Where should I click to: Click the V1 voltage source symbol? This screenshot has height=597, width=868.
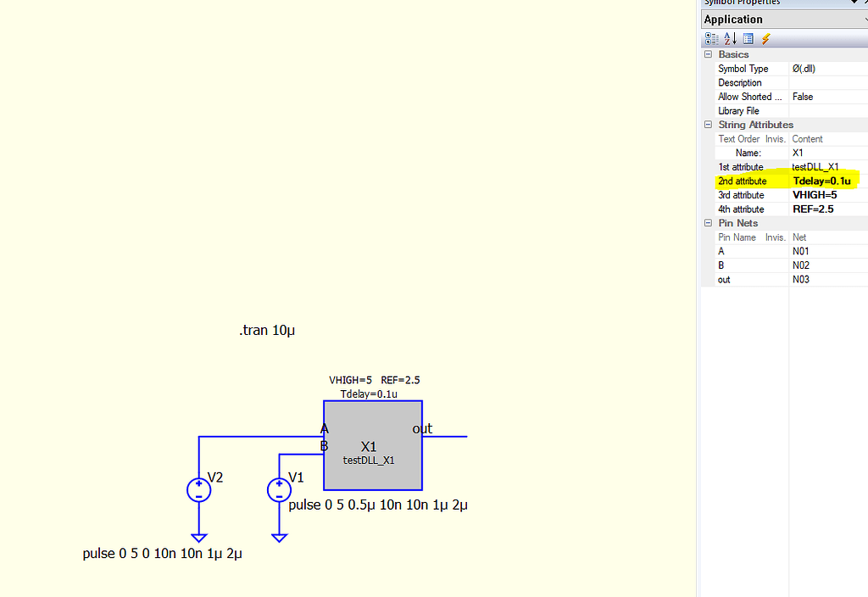(x=279, y=489)
